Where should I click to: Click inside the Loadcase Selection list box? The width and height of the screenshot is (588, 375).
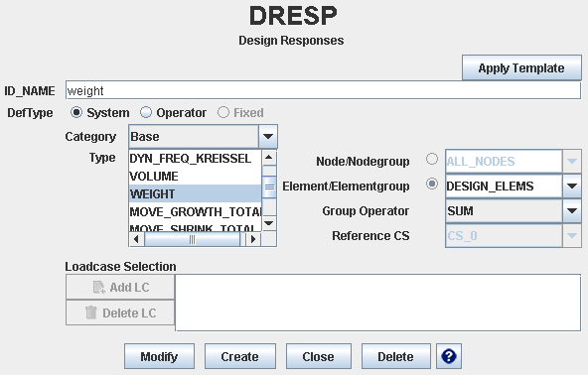point(378,303)
